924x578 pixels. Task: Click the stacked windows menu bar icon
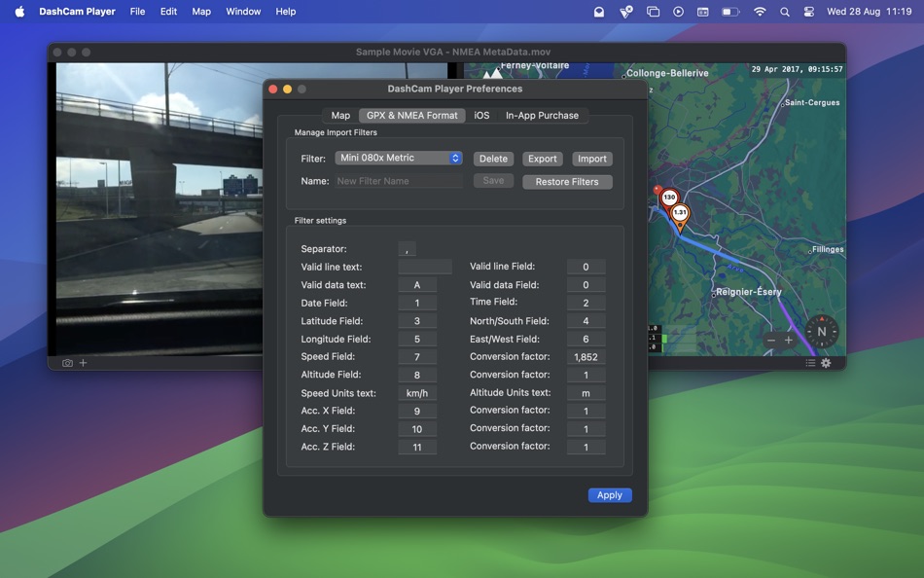tap(653, 12)
